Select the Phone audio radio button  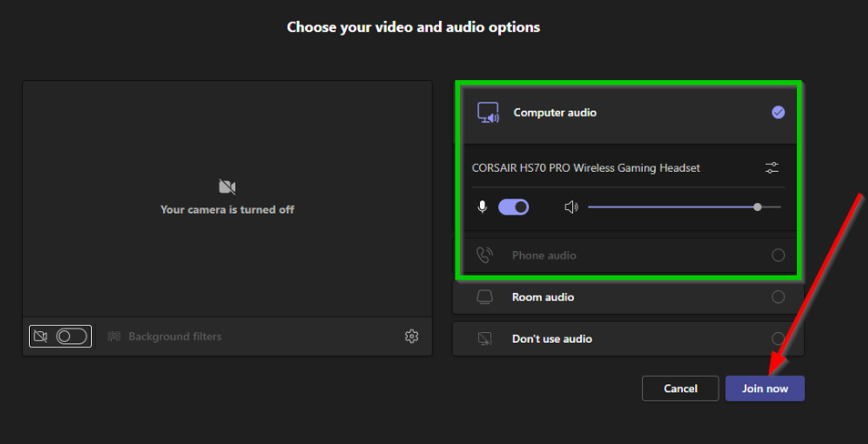click(x=778, y=256)
